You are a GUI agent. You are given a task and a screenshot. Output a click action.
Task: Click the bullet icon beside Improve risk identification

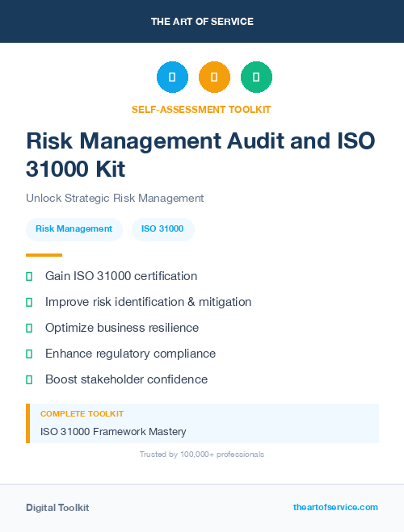tap(29, 302)
